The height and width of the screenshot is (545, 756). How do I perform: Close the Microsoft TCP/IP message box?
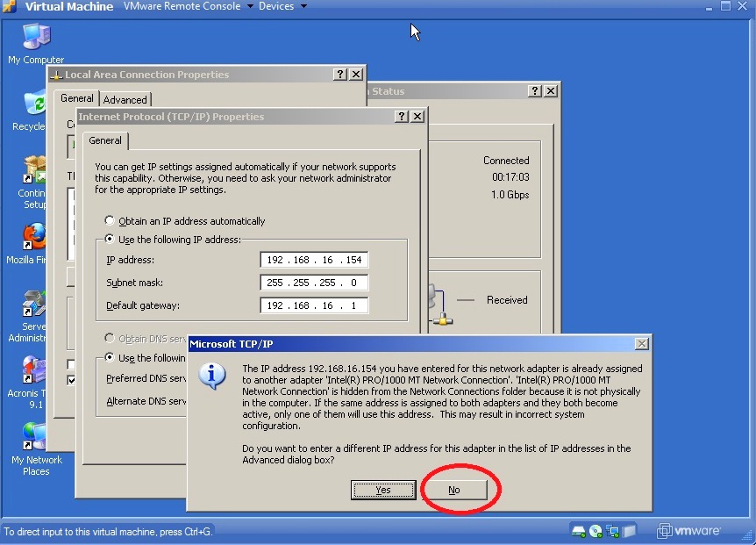tap(642, 344)
